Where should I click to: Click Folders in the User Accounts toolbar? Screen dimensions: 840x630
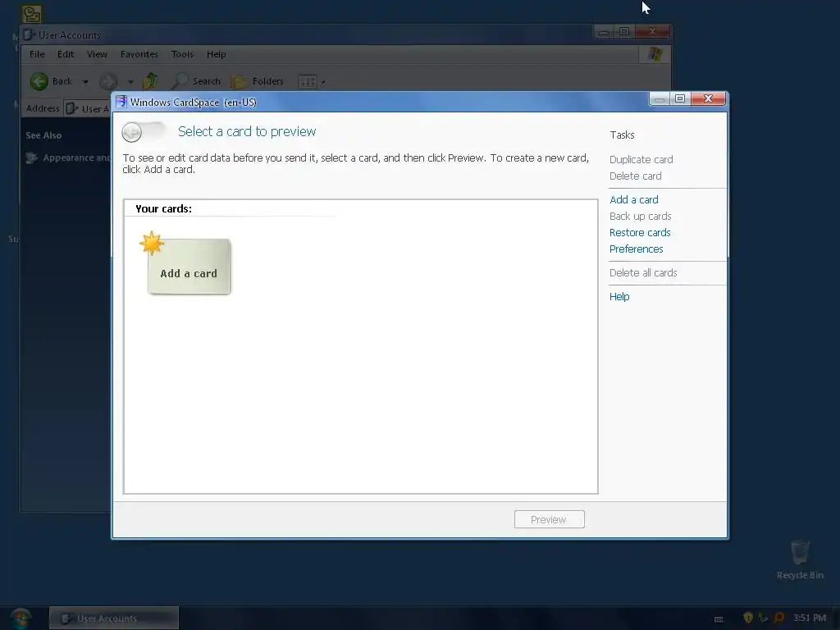[258, 81]
